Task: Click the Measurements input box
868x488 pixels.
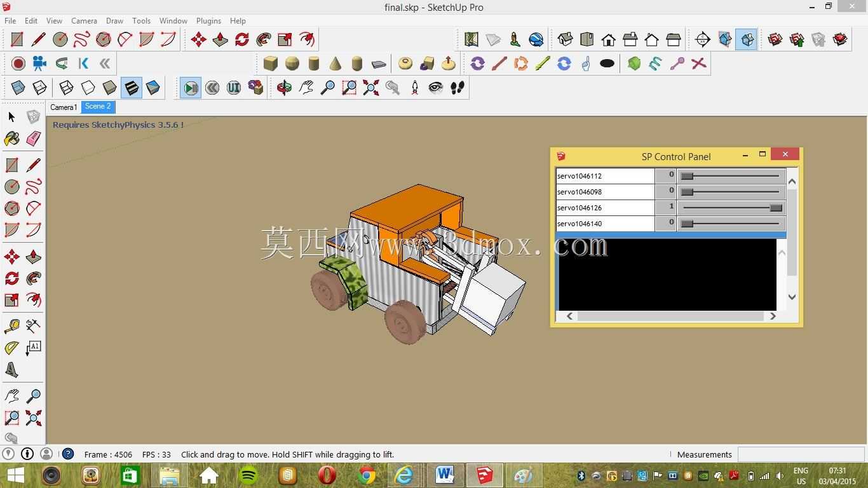Action: [x=801, y=454]
